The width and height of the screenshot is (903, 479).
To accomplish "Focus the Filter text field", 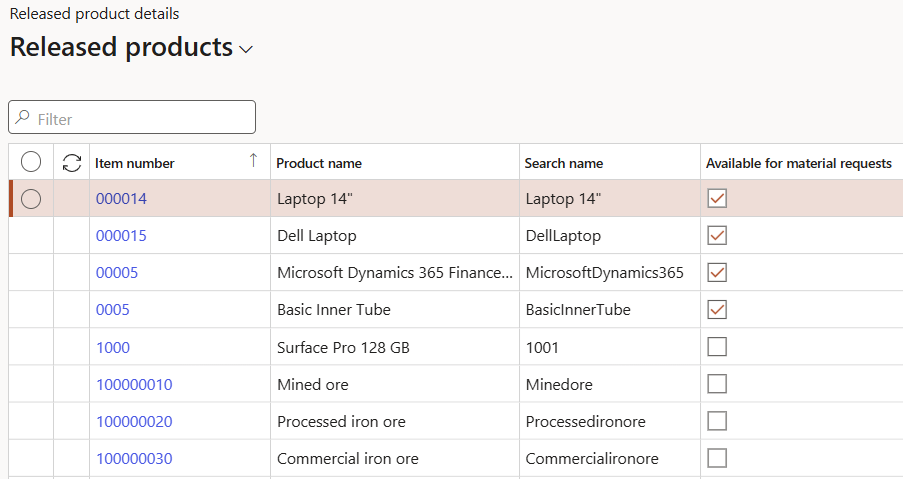I will pyautogui.click(x=142, y=118).
